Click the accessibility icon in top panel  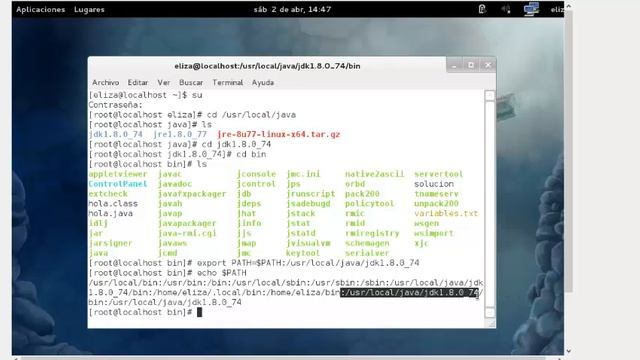pyautogui.click(x=482, y=9)
